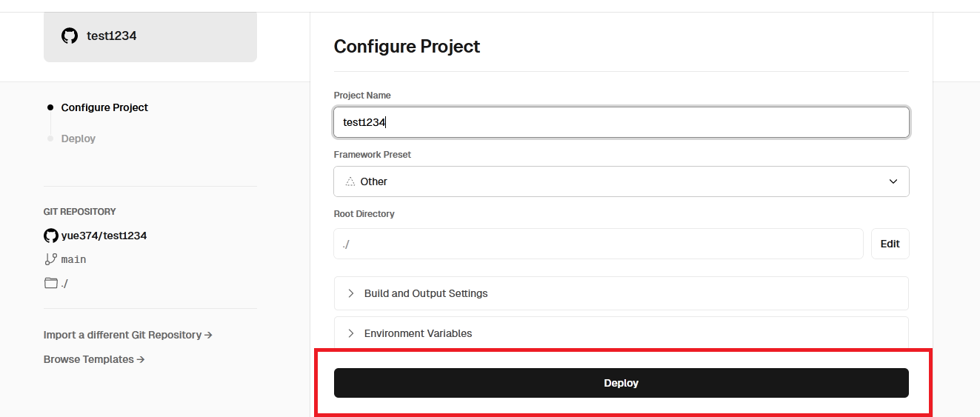Screen dimensions: 980x417
Task: Select the Deploy step in sidebar
Action: (79, 139)
